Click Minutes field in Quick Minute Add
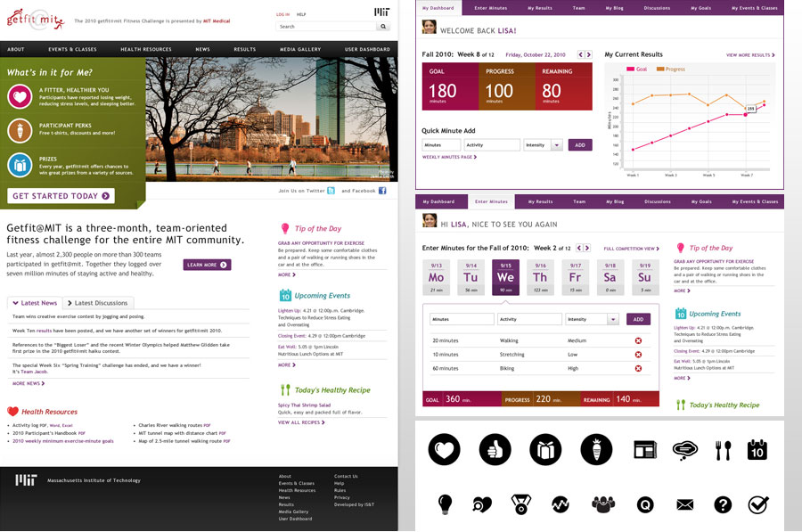 coord(441,145)
